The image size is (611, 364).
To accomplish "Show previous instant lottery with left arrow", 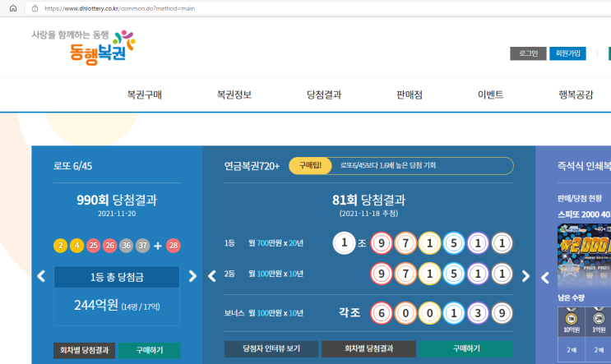I will 545,278.
